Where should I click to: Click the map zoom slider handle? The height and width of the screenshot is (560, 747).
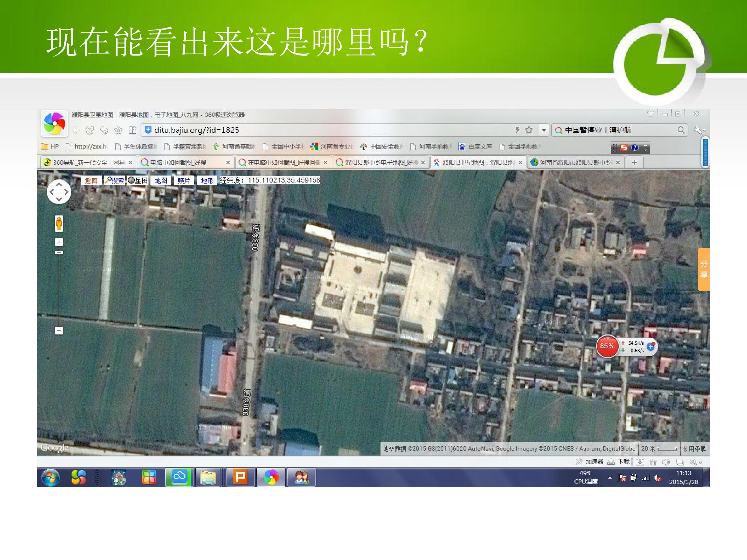click(59, 253)
